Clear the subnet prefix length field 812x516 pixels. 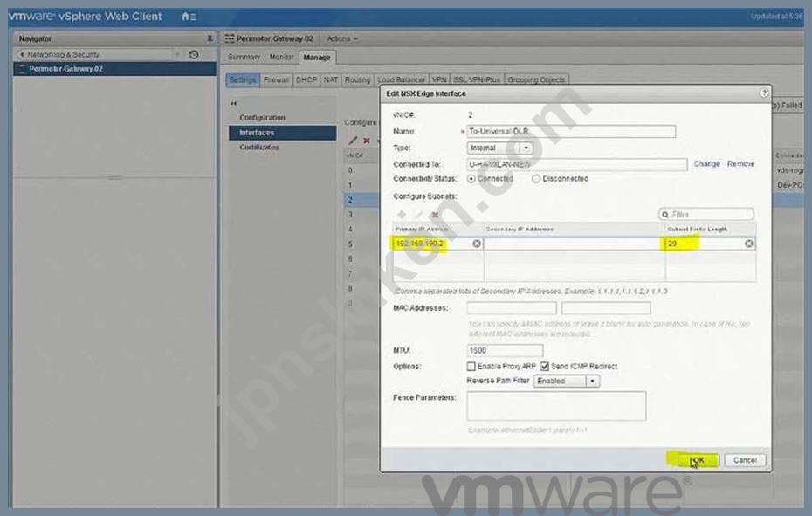coord(749,244)
